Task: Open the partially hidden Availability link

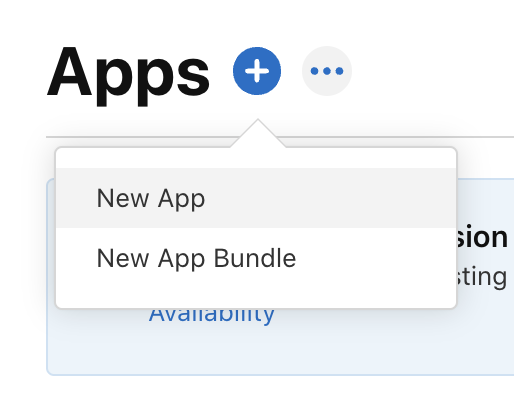Action: (212, 315)
